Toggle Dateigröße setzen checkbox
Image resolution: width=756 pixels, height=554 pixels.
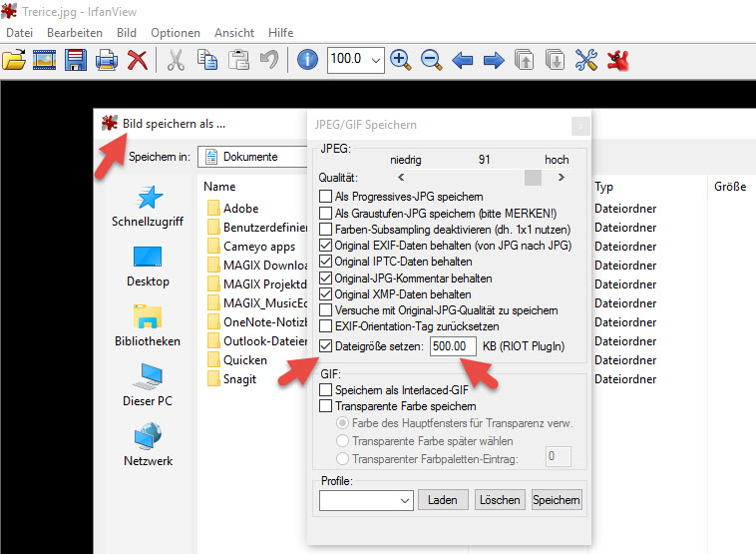tap(326, 346)
